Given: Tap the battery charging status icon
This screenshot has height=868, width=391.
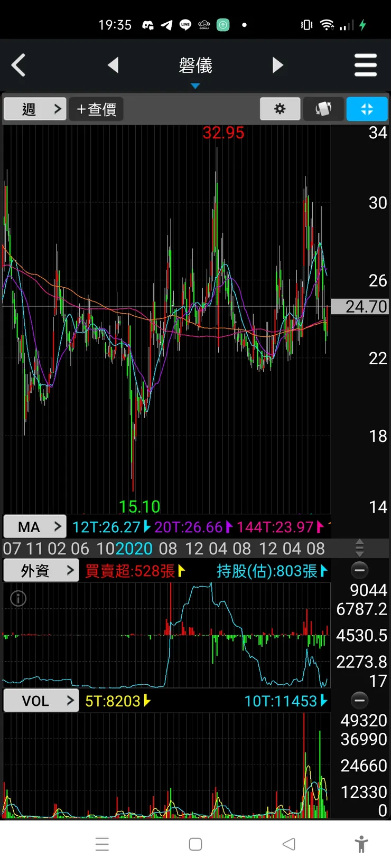Looking at the screenshot, I should click(362, 25).
